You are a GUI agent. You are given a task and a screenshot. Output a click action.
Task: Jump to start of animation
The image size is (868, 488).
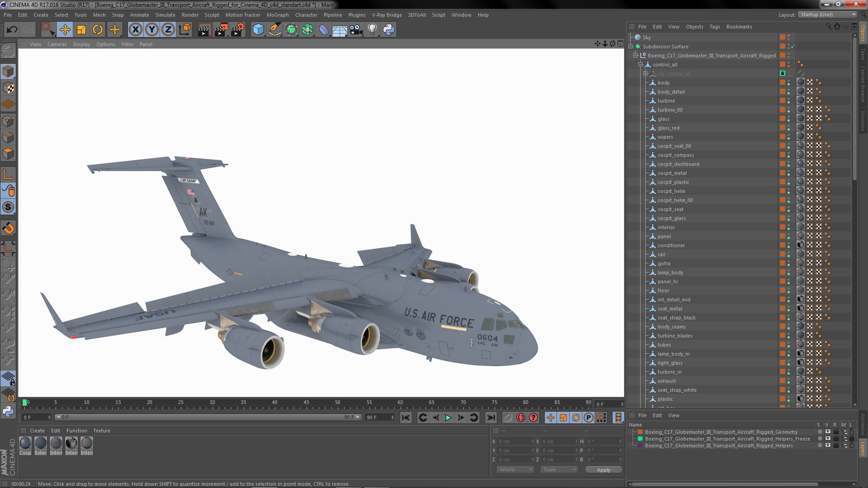[406, 418]
